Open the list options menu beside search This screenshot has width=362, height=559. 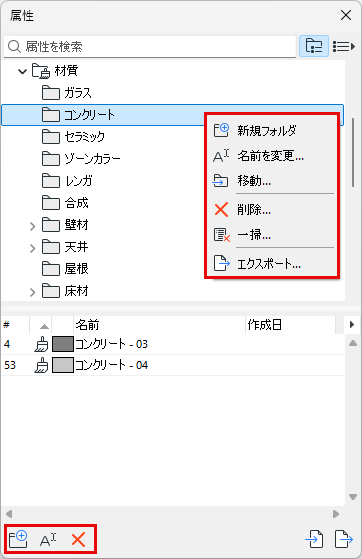click(x=344, y=46)
